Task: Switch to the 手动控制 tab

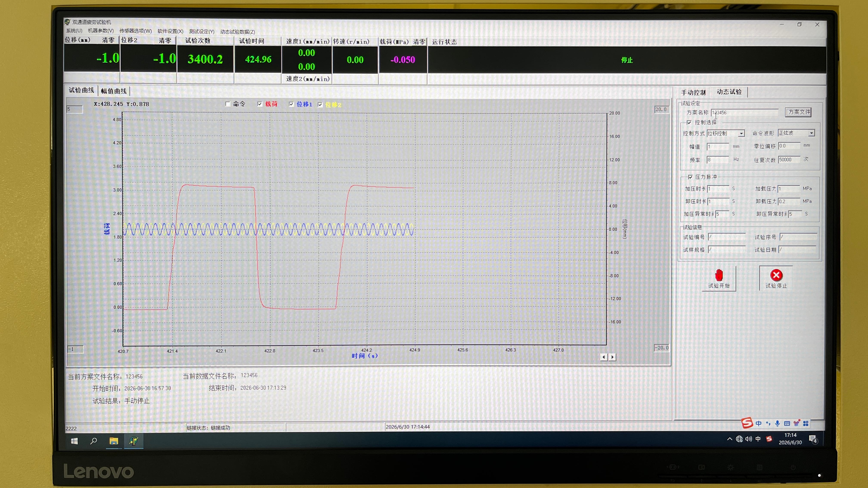Action: click(x=693, y=92)
